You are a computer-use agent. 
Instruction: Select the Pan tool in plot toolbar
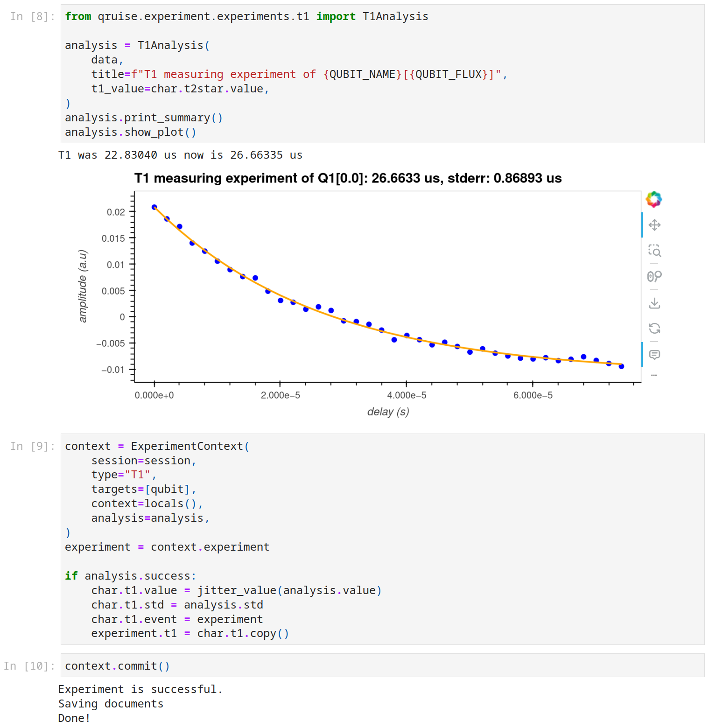pos(654,225)
